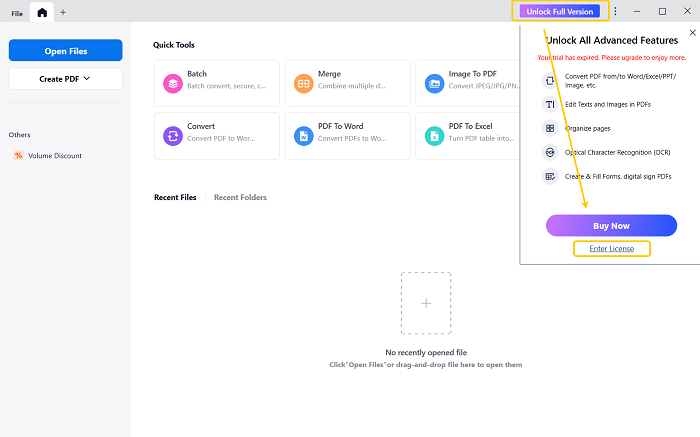
Task: Click the dashed add-file drop area
Action: pos(426,303)
